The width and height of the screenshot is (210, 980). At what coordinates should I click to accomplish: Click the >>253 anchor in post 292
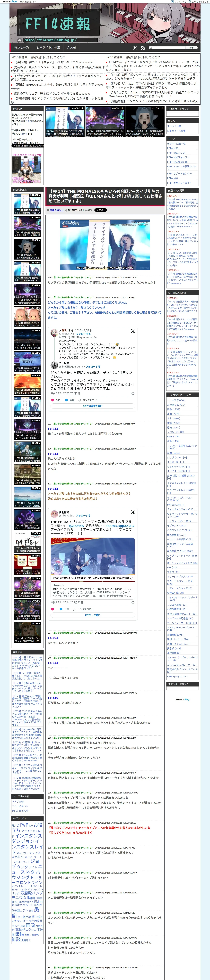point(53,429)
